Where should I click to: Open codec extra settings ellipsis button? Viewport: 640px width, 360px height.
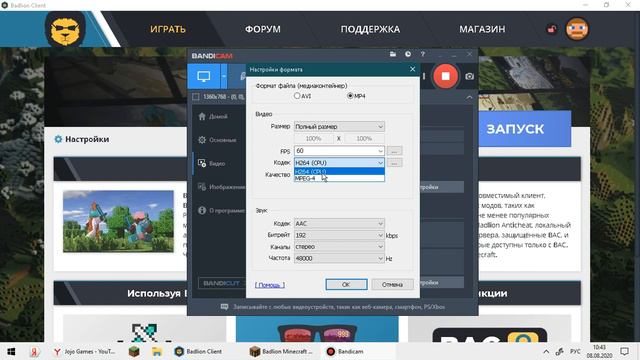[394, 163]
